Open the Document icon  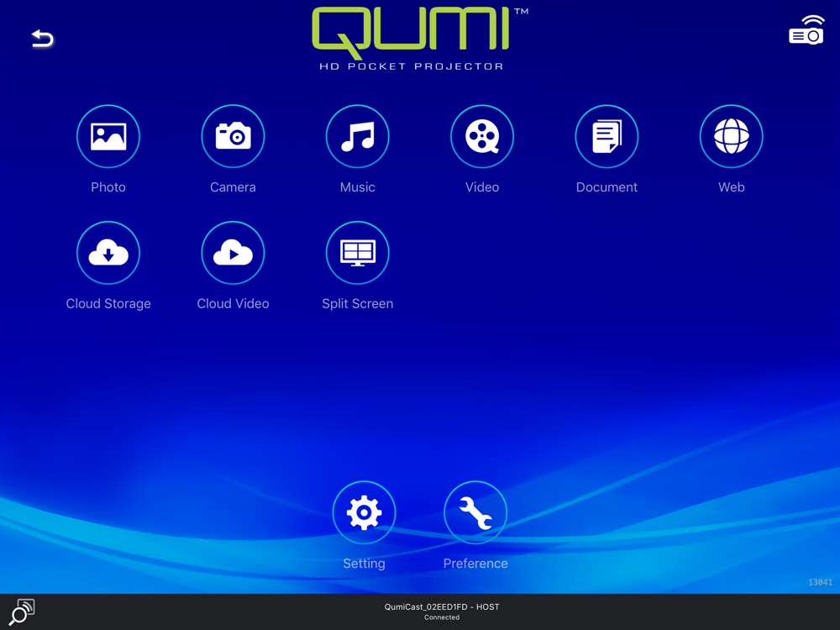pyautogui.click(x=606, y=136)
